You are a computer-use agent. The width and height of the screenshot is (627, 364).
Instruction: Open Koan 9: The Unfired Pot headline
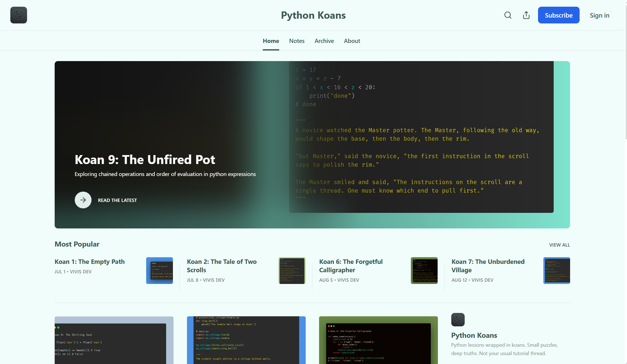point(145,160)
